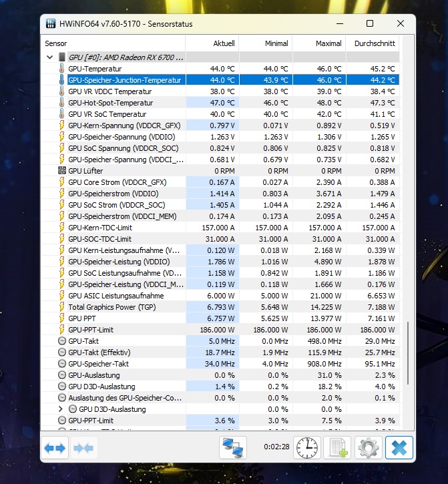The image size is (448, 484).
Task: Collapse the GPU [#0] AMD Radeon group
Action: tap(49, 57)
